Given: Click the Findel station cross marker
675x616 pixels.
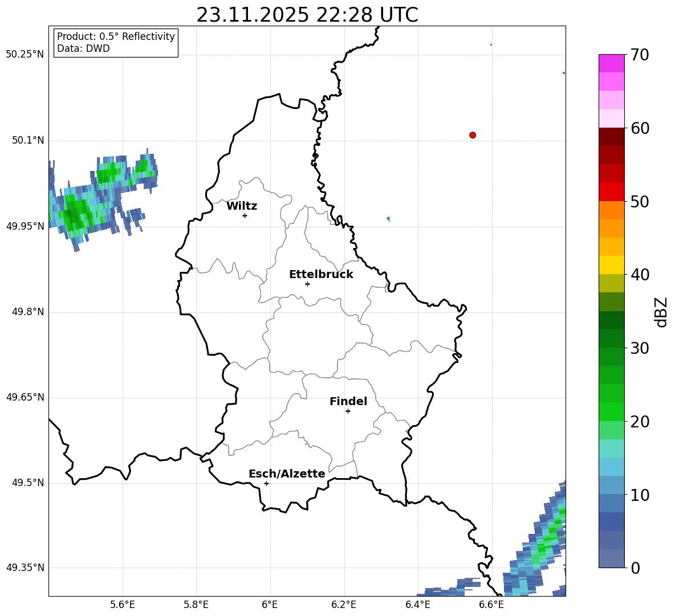Looking at the screenshot, I should point(348,411).
